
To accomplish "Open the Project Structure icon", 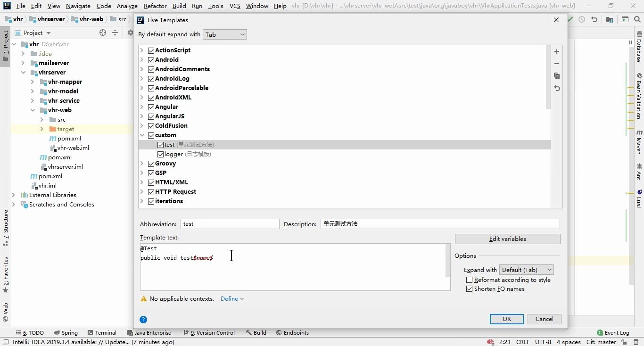I will click(610, 19).
